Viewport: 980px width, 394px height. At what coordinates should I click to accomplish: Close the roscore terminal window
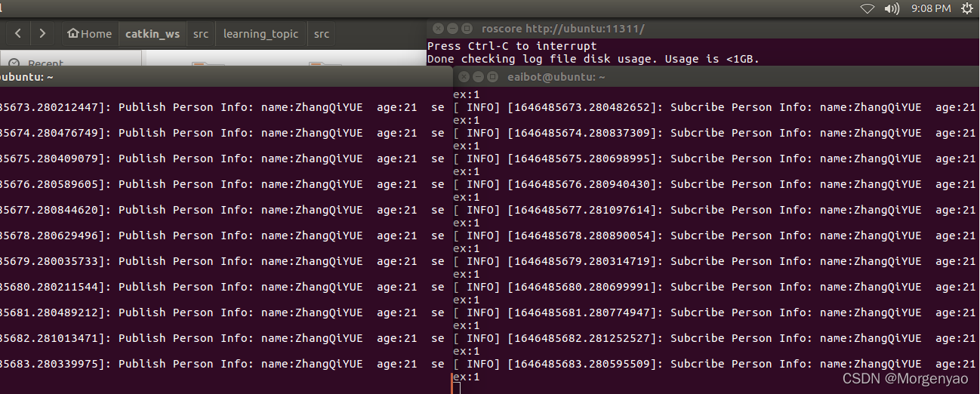437,29
